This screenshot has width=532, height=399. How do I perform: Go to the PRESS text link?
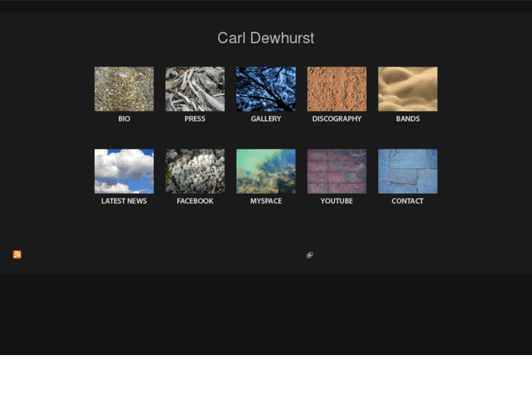click(195, 119)
